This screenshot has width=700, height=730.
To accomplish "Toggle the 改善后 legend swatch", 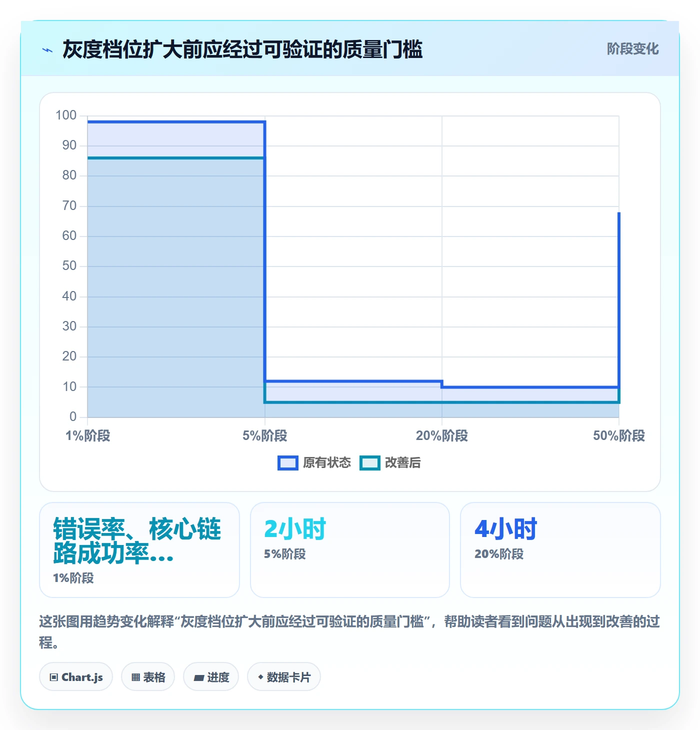I will coord(370,463).
